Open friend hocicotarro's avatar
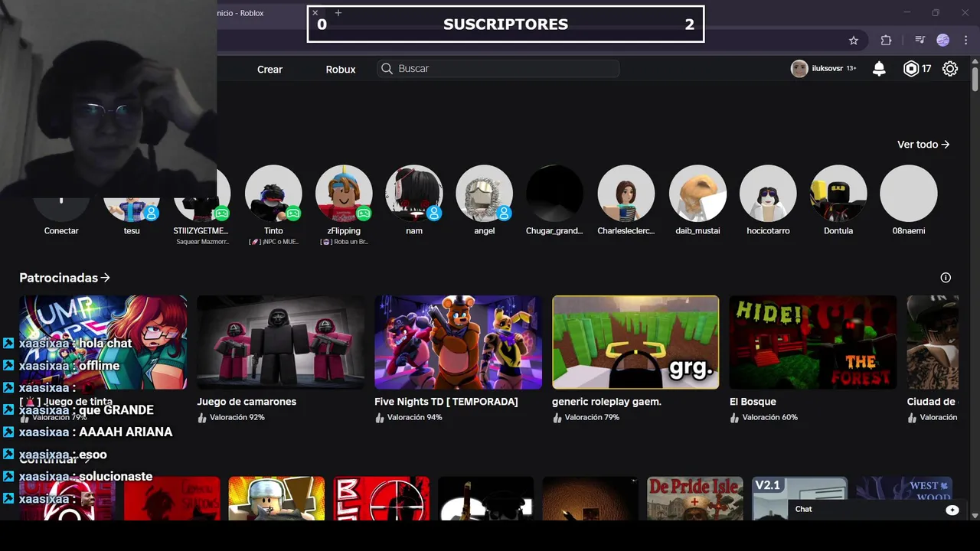Screen dimensions: 980x551 click(x=768, y=194)
